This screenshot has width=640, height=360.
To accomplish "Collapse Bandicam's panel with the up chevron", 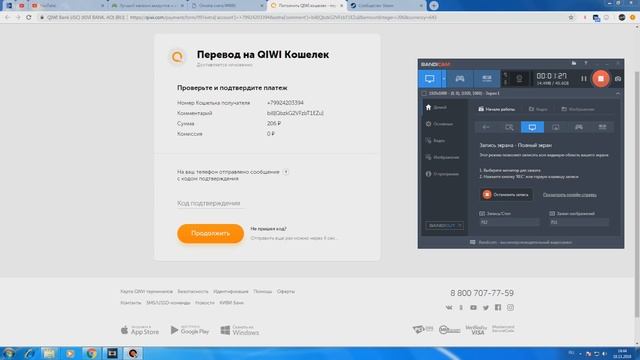I will tap(618, 93).
